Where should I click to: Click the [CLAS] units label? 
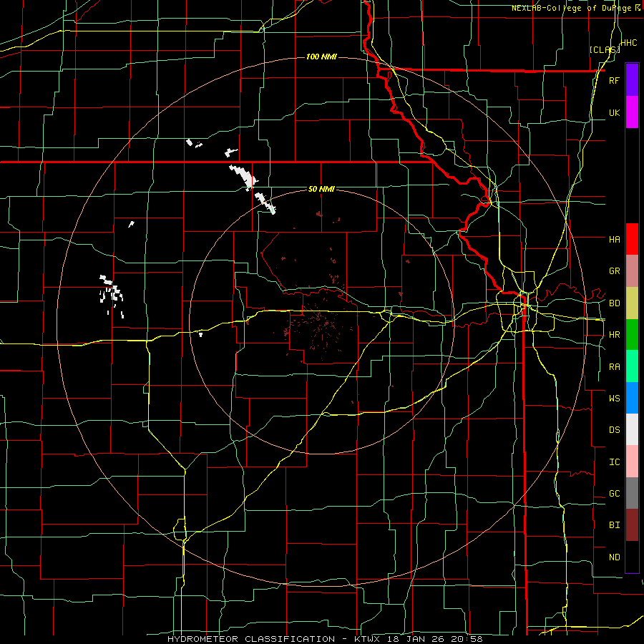coord(605,49)
